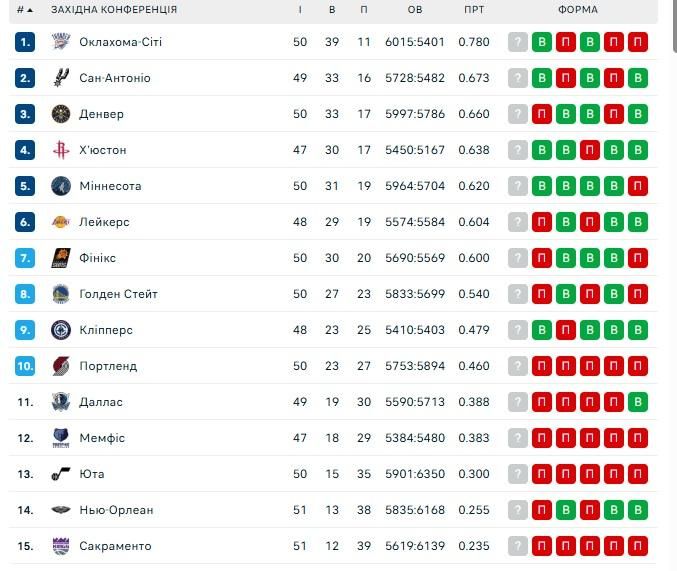
Task: Click gray question mark in Оклахома-Сіті row
Action: (517, 42)
